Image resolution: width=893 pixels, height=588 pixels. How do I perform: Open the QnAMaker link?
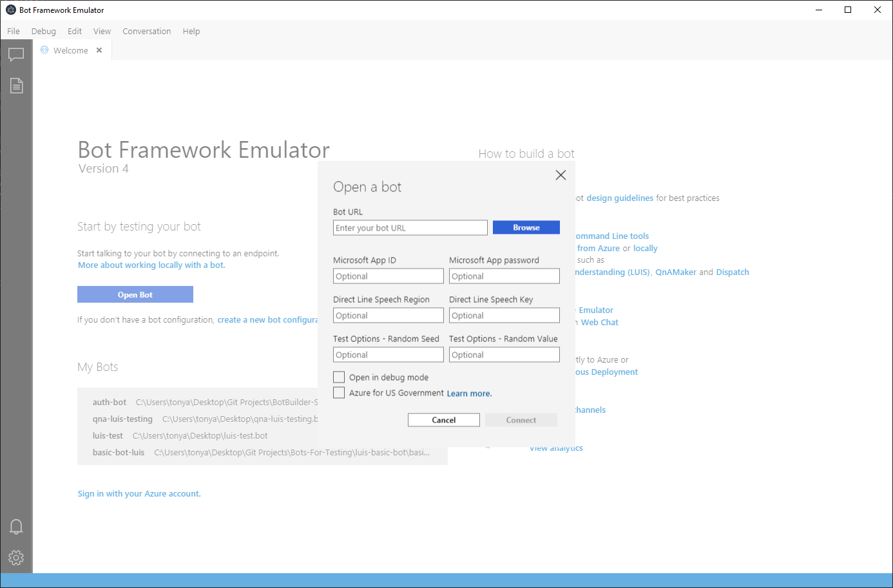pos(676,272)
